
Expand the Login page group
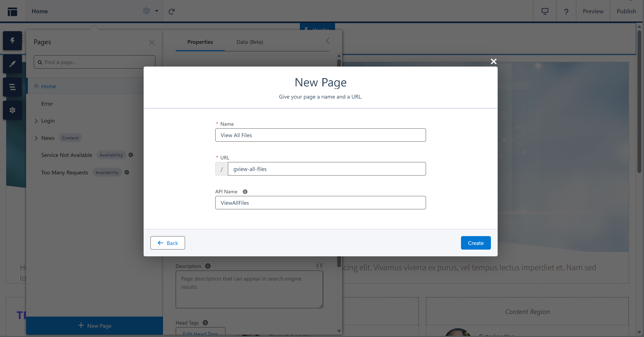point(36,121)
